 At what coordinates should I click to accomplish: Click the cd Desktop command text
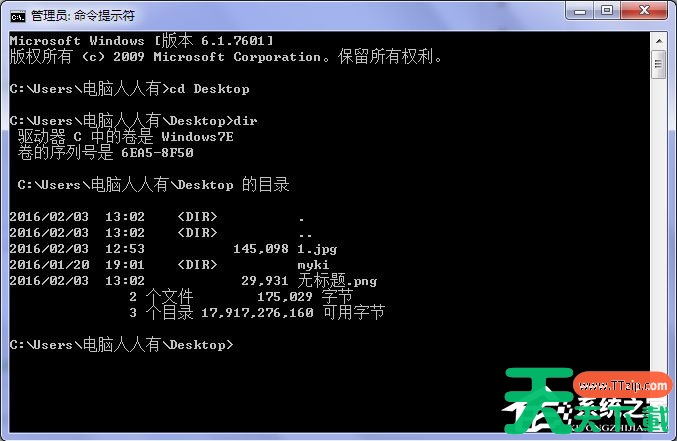point(209,89)
